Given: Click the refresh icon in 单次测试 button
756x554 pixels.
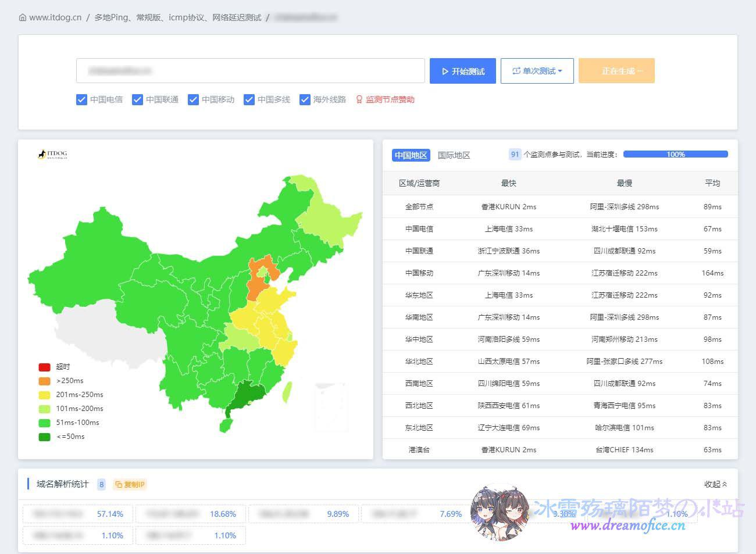Looking at the screenshot, I should [515, 70].
